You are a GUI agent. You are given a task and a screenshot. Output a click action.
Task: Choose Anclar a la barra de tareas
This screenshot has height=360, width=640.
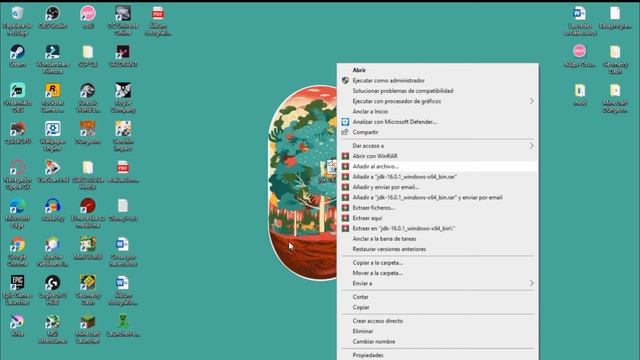click(x=438, y=239)
